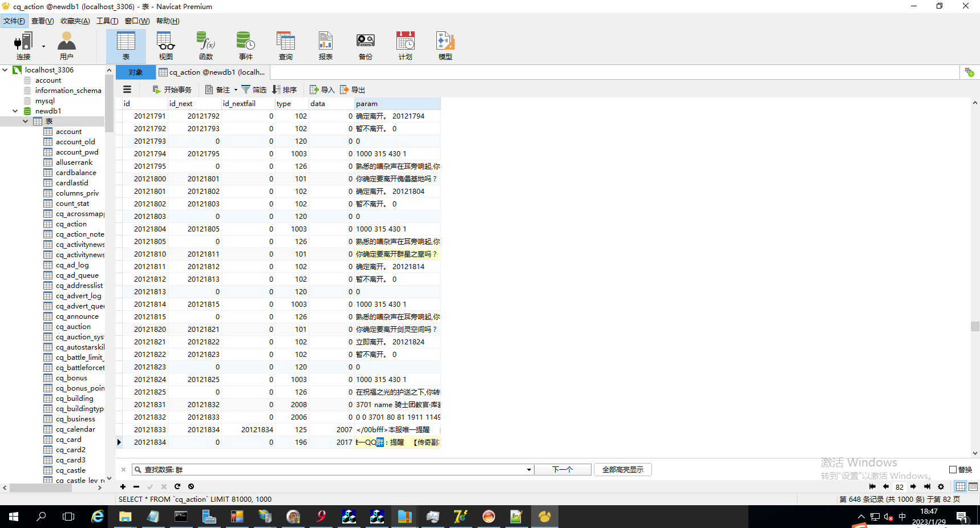Switch to grid view
The width and height of the screenshot is (980, 528).
(961, 486)
